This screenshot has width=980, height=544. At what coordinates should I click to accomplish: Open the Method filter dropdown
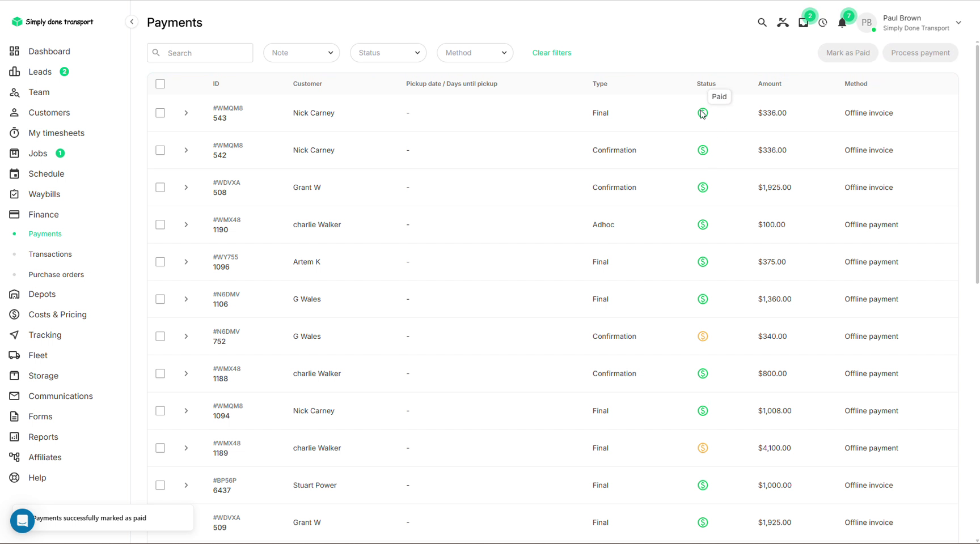click(475, 53)
